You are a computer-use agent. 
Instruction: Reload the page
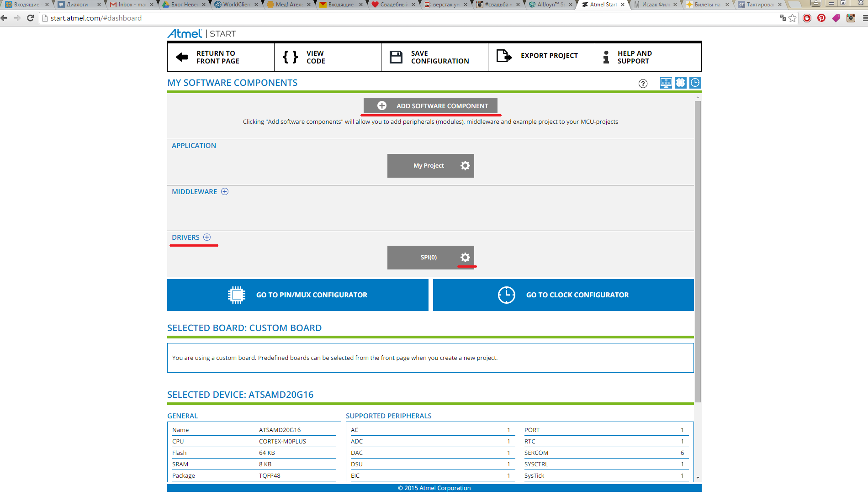pyautogui.click(x=31, y=18)
